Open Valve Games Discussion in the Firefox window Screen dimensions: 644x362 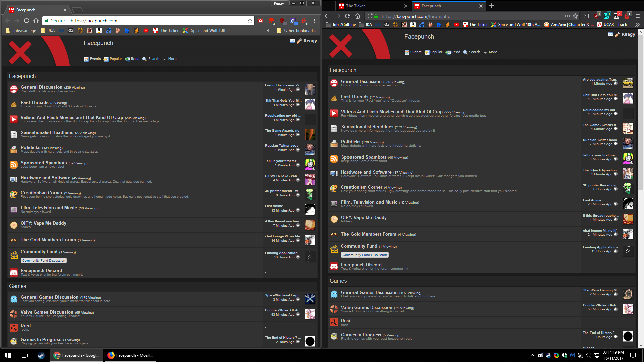[367, 307]
